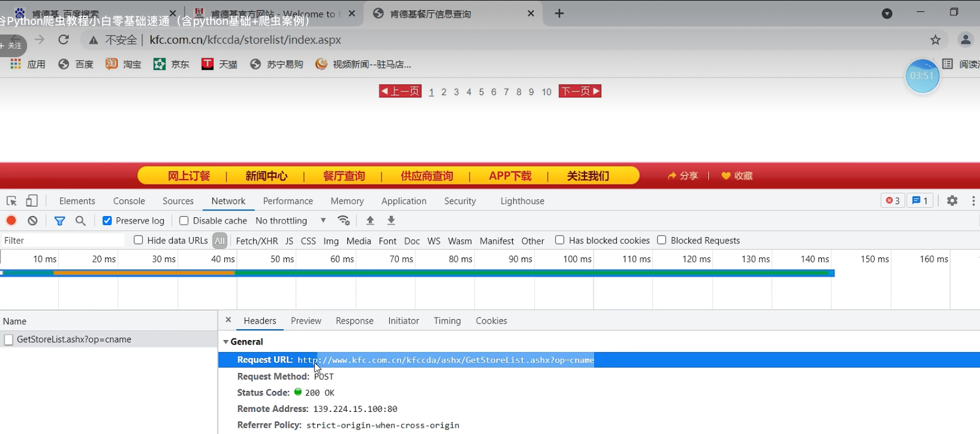This screenshot has width=980, height=434.
Task: Open 网上订餐 in KFC menu
Action: (189, 176)
